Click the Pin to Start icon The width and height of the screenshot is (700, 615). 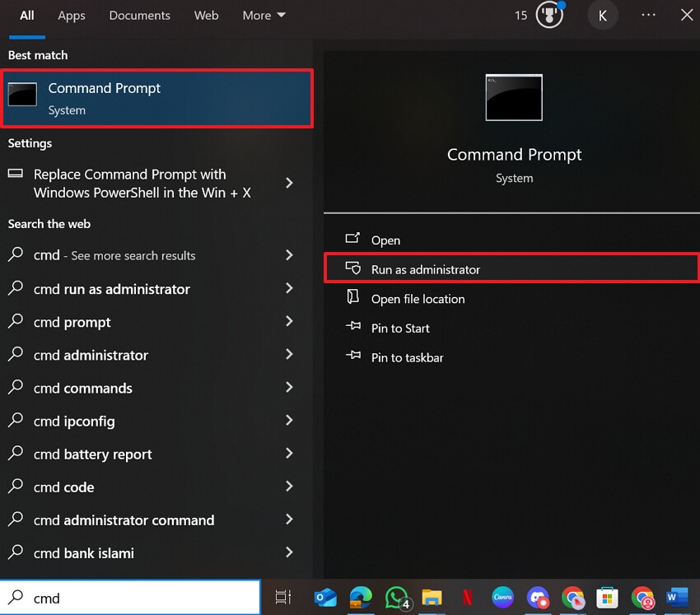coord(354,328)
